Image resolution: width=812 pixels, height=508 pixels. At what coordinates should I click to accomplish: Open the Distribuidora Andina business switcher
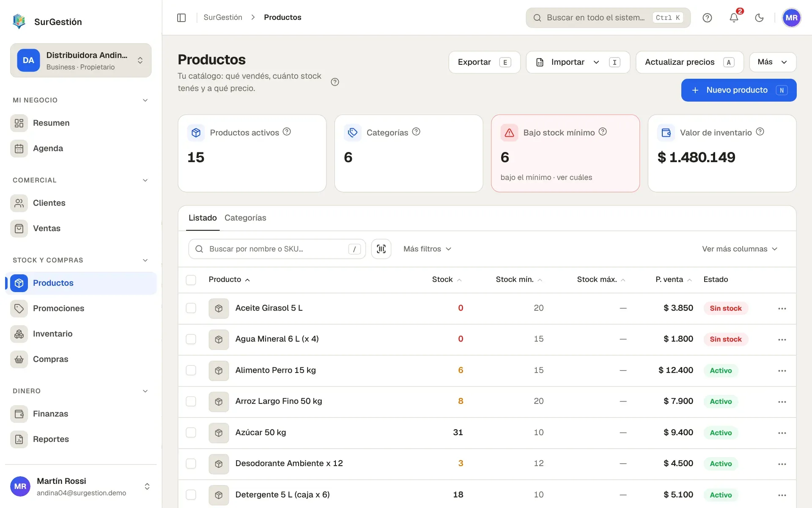(x=81, y=61)
